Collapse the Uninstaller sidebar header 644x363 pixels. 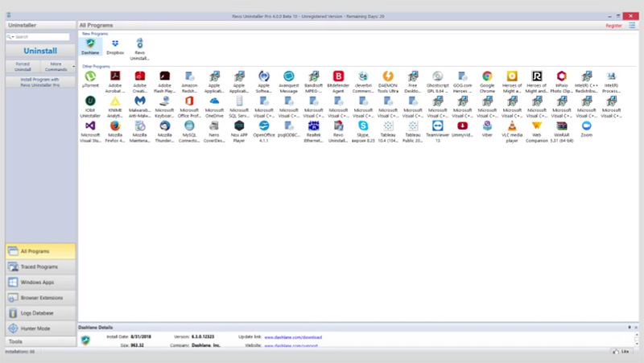(x=40, y=25)
